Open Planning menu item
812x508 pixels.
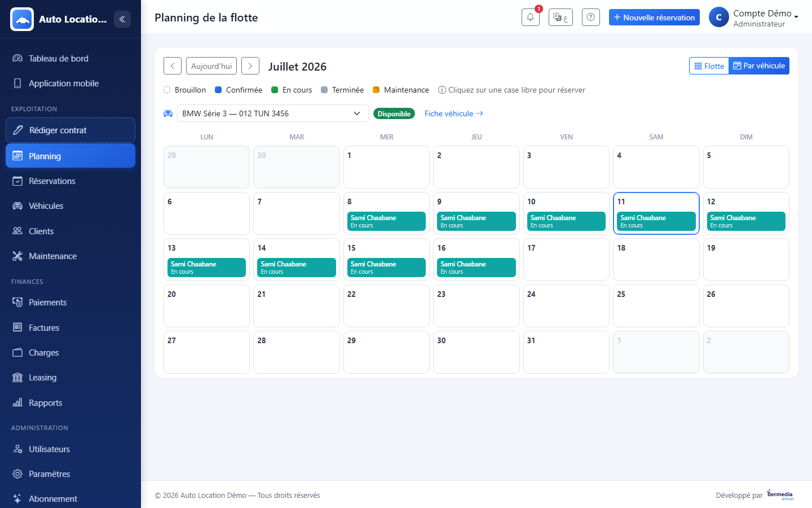click(x=70, y=156)
